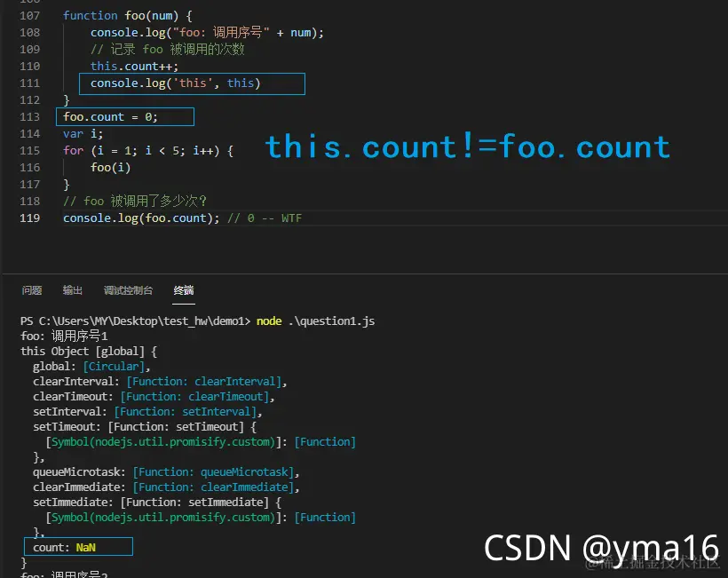Click the 'foo(i)' call line

click(110, 167)
